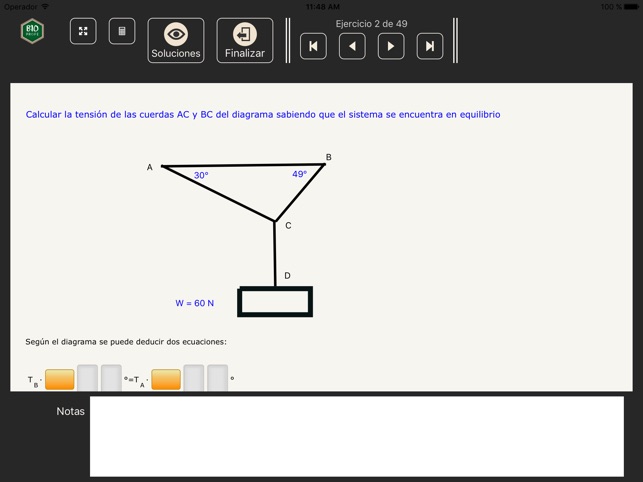Go to the previous exercise
643x482 pixels.
[352, 46]
